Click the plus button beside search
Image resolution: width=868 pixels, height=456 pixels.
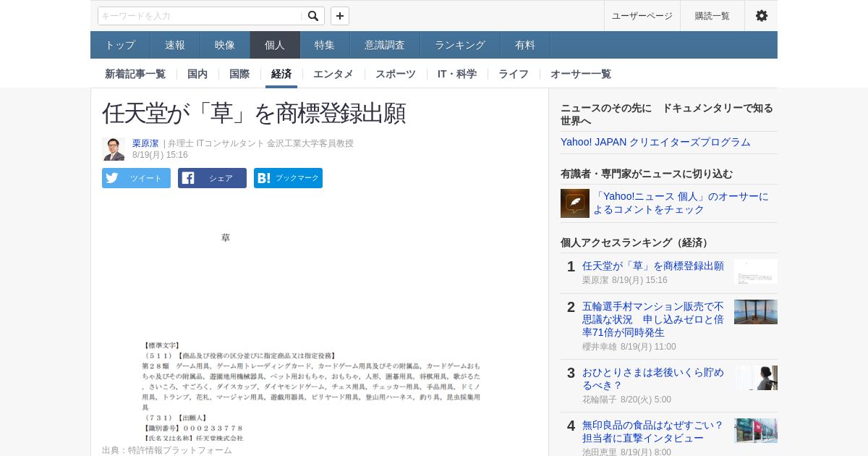click(340, 16)
